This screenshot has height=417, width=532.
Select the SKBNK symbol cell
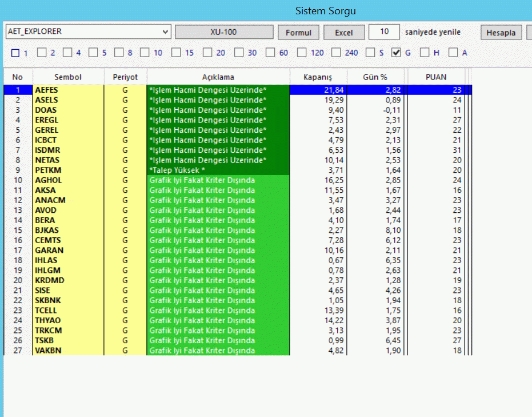(x=68, y=300)
